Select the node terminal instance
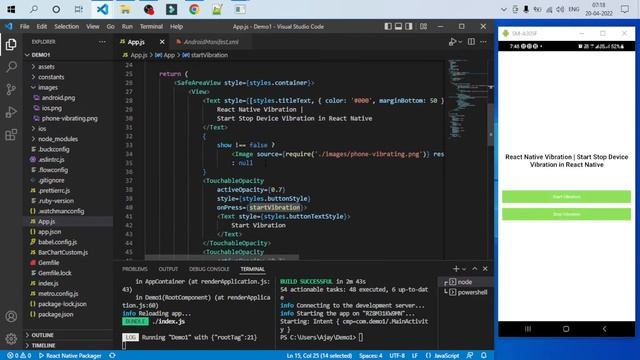Image resolution: width=640 pixels, height=360 pixels. coord(465,282)
